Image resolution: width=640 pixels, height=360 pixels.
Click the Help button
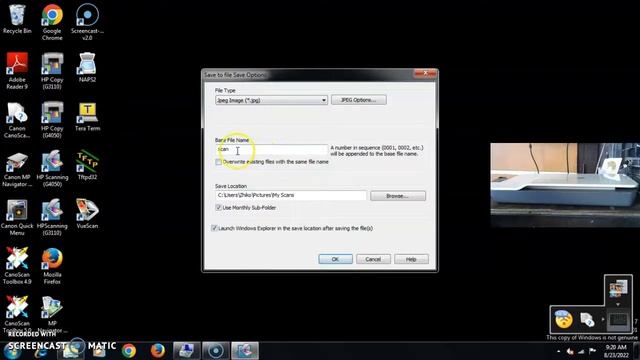point(411,259)
